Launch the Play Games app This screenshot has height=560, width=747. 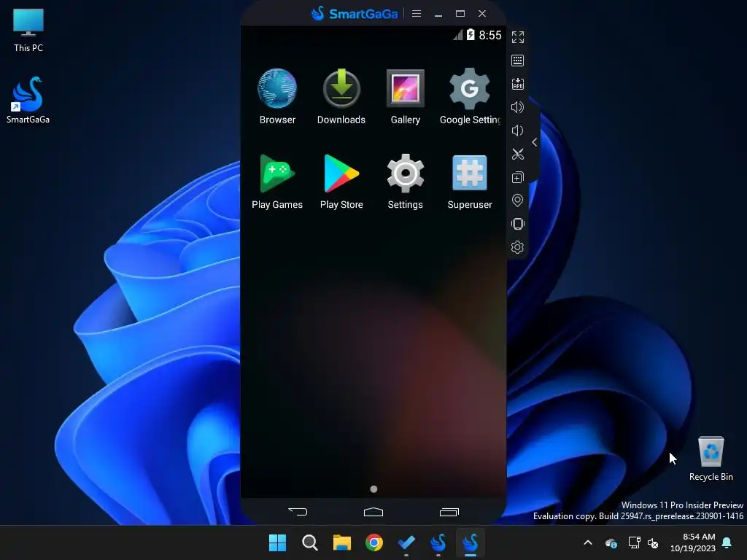pos(277,182)
